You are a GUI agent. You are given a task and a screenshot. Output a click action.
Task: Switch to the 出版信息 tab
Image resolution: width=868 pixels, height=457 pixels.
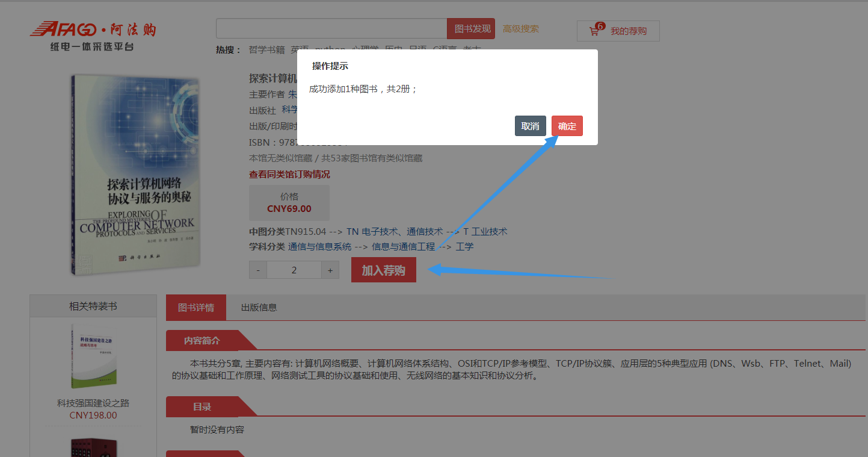[x=259, y=308]
